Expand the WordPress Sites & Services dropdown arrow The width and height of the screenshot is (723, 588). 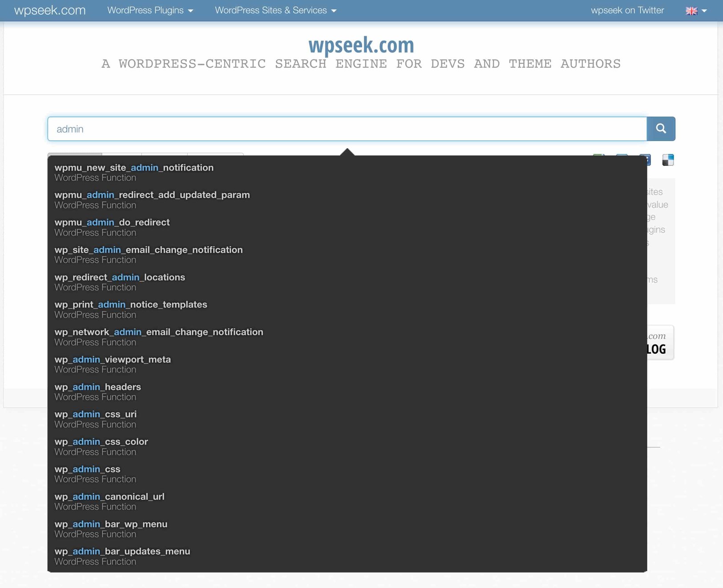pyautogui.click(x=334, y=11)
